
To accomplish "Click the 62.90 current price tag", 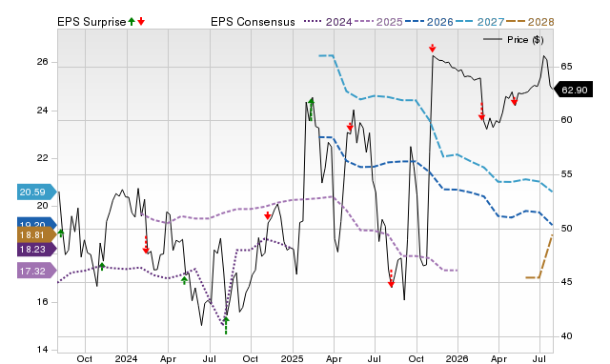I will coord(573,90).
